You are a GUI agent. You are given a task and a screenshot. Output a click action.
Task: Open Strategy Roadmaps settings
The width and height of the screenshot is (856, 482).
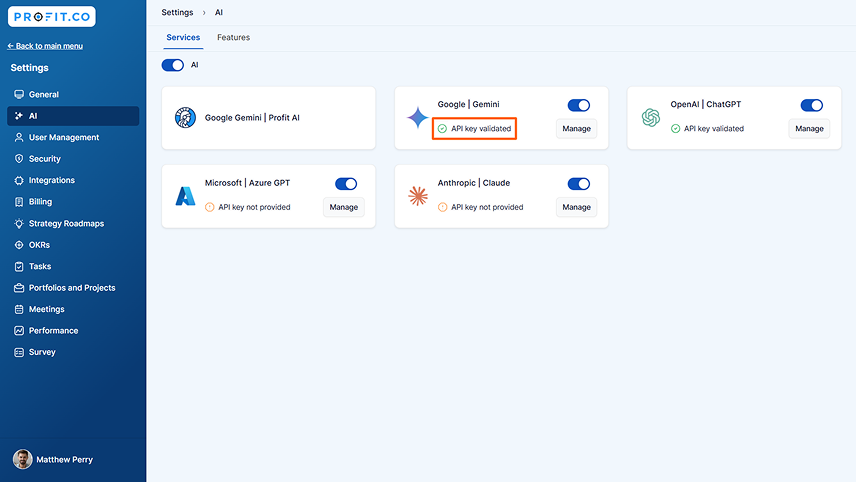(x=73, y=223)
